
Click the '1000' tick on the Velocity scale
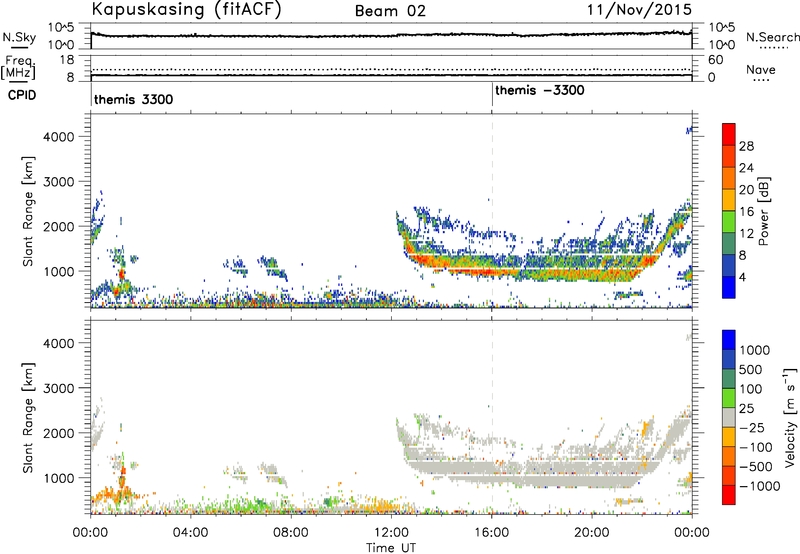(754, 350)
